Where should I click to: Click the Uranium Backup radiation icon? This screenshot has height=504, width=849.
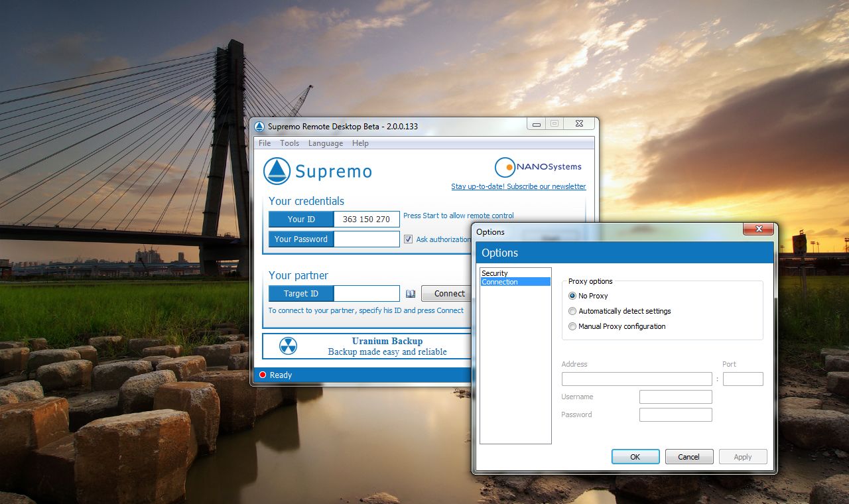(x=288, y=346)
